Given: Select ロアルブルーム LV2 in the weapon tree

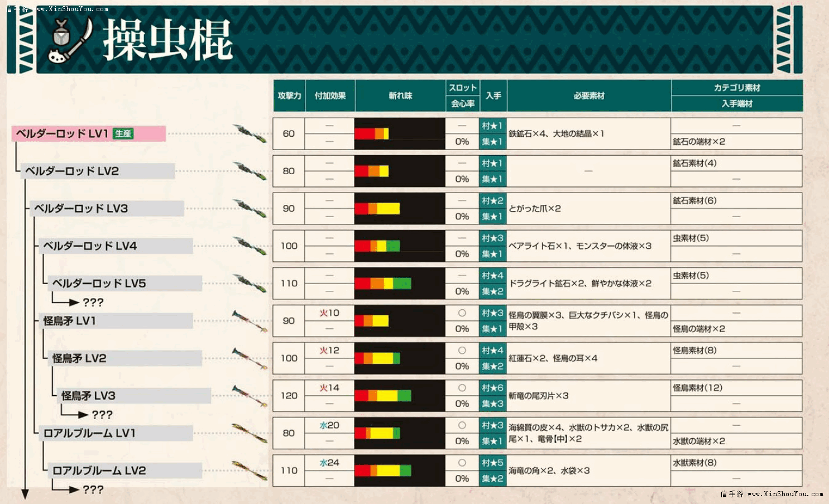Looking at the screenshot, I should [124, 471].
